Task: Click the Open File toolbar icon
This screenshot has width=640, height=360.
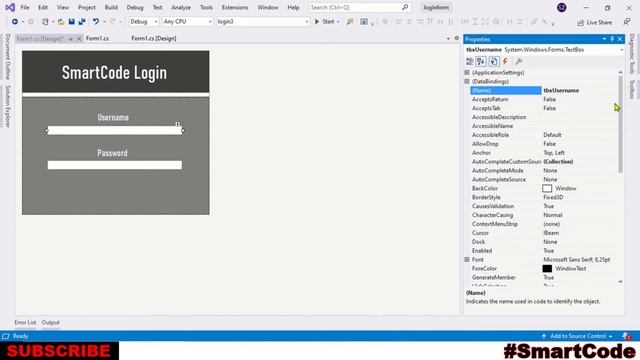Action: (x=61, y=22)
